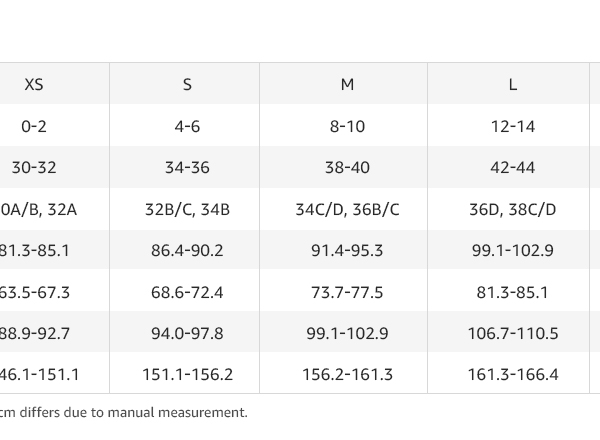Click the 73.7-77.5 measurement cell
The width and height of the screenshot is (600, 440).
click(347, 293)
